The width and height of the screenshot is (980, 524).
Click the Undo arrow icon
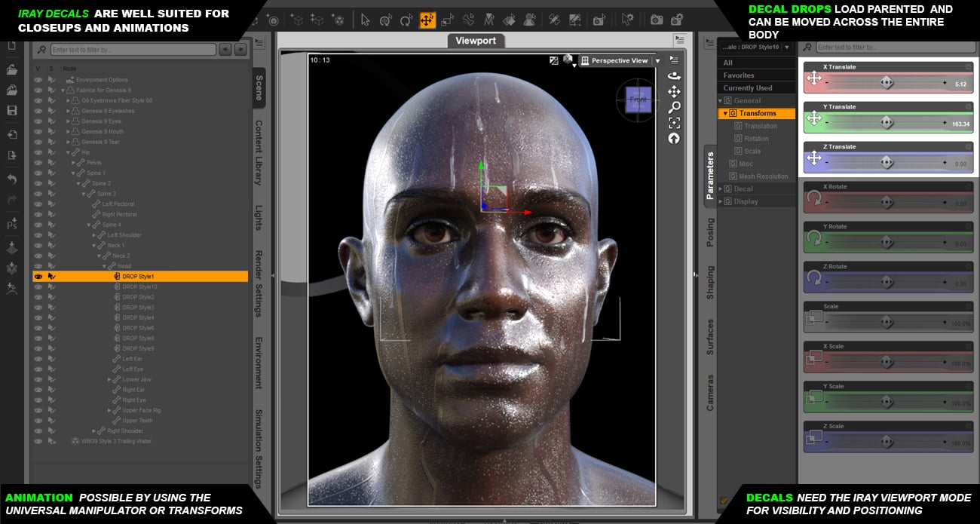pyautogui.click(x=12, y=179)
